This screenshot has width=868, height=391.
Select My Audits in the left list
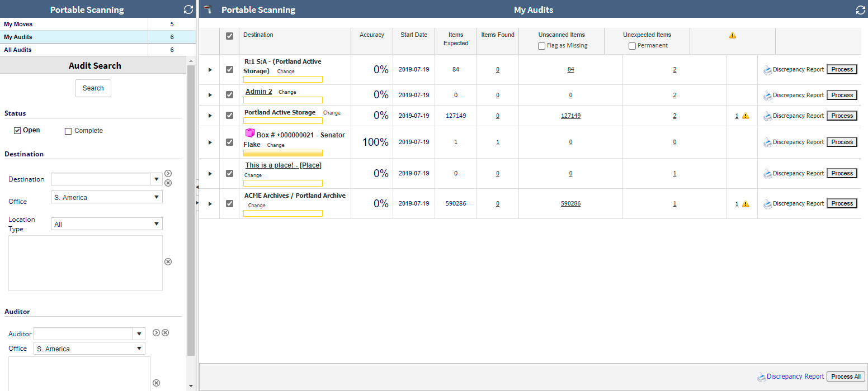(x=98, y=37)
